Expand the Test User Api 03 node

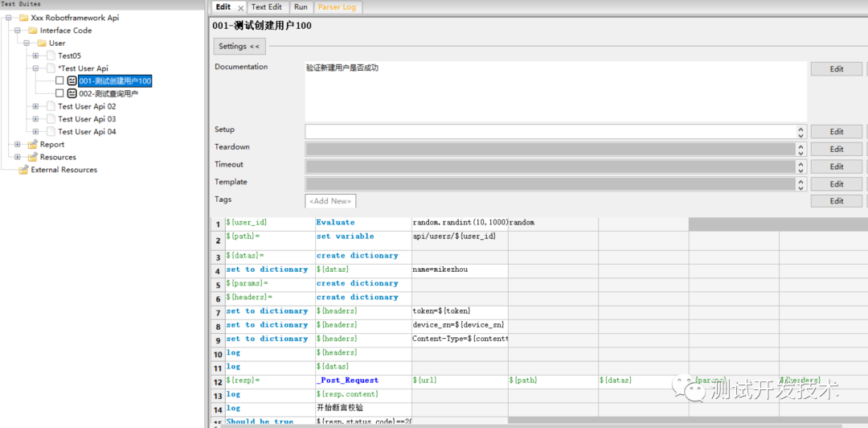pyautogui.click(x=35, y=119)
